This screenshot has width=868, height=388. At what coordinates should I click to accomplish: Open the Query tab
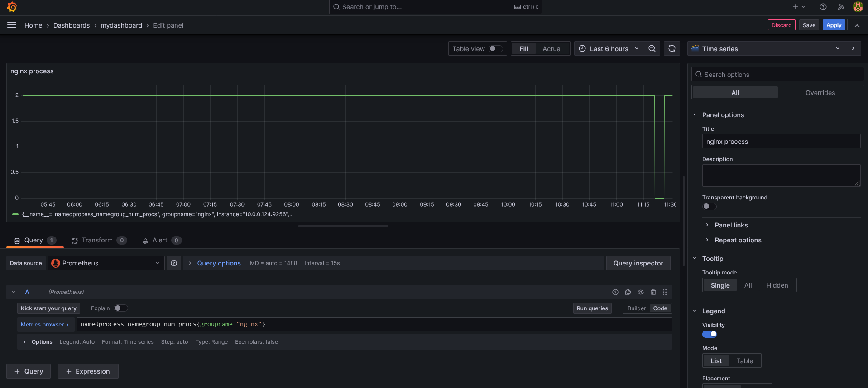[35, 240]
